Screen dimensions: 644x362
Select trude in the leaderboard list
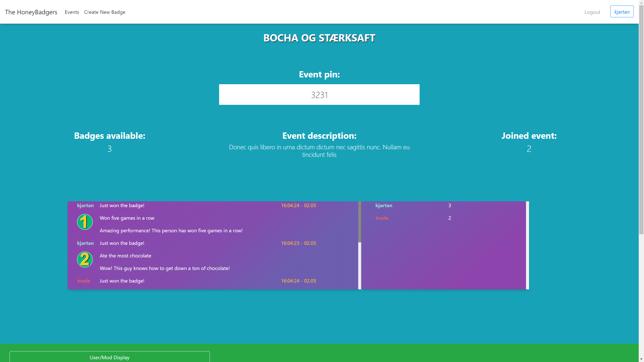point(382,218)
